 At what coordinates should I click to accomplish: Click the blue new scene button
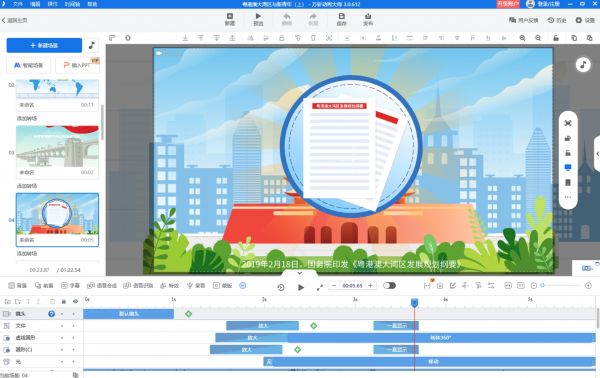(44, 45)
